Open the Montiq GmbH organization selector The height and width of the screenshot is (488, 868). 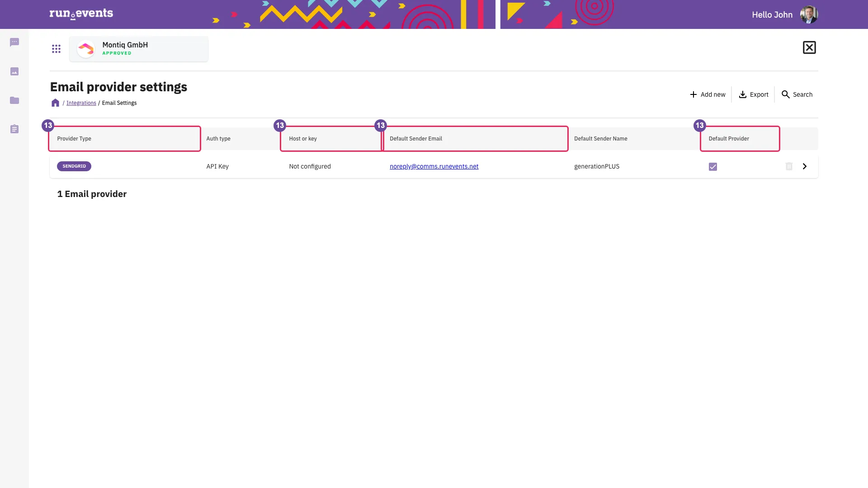(139, 49)
